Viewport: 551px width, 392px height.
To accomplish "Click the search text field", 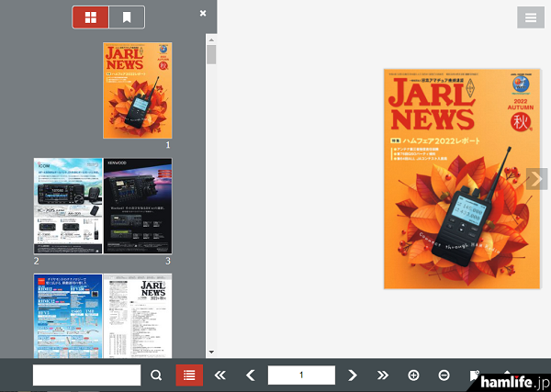I will click(x=86, y=375).
